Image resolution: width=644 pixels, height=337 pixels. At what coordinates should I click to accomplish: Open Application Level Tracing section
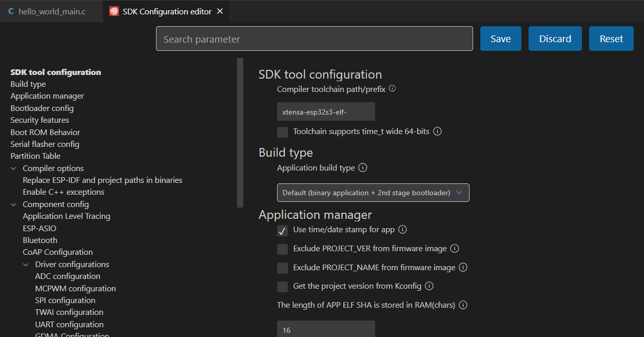click(x=67, y=216)
